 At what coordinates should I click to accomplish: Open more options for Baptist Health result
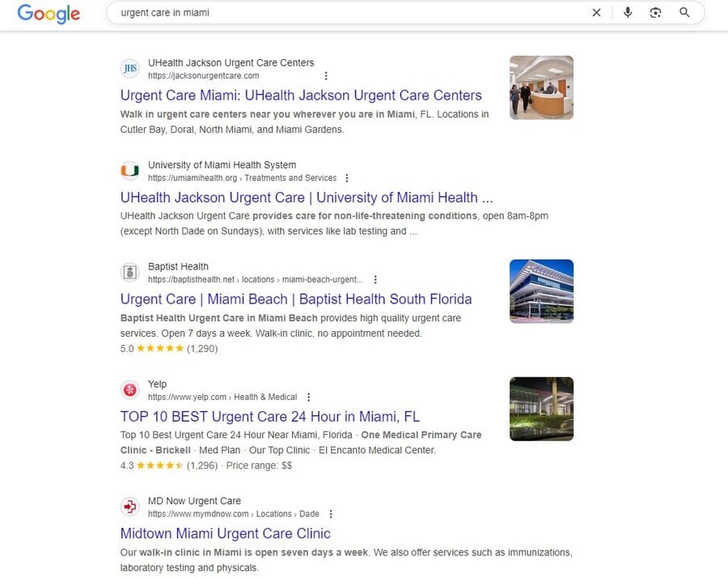pyautogui.click(x=375, y=279)
